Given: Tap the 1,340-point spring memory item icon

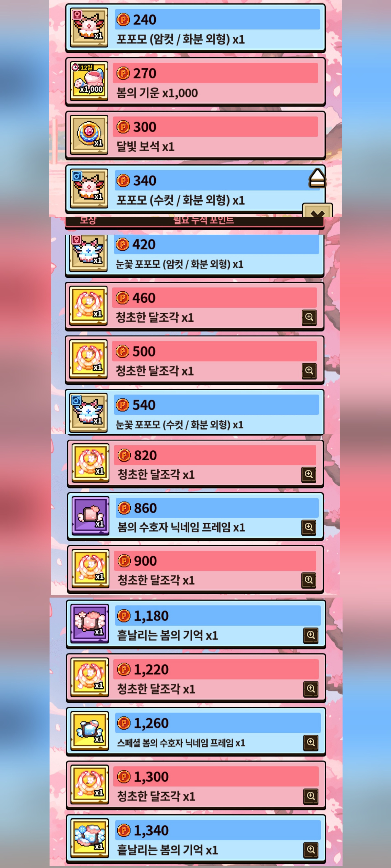Looking at the screenshot, I should pyautogui.click(x=90, y=838).
